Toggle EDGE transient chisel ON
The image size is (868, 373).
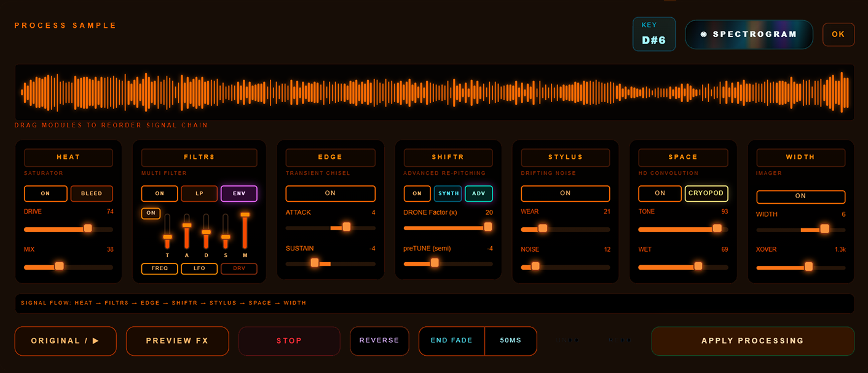tap(330, 193)
